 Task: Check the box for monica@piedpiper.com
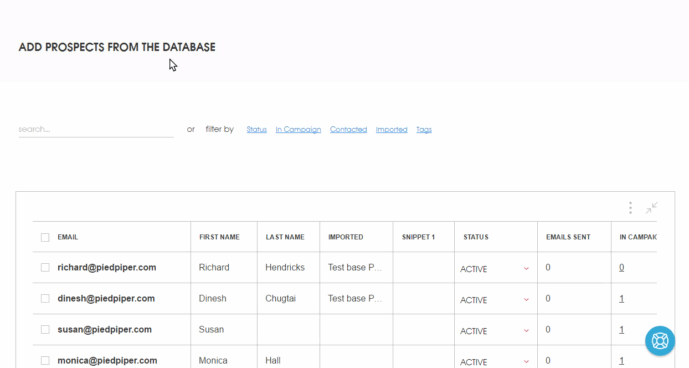pyautogui.click(x=45, y=361)
